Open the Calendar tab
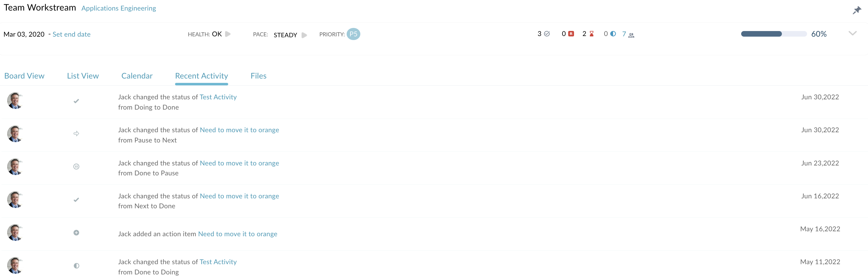 click(137, 76)
